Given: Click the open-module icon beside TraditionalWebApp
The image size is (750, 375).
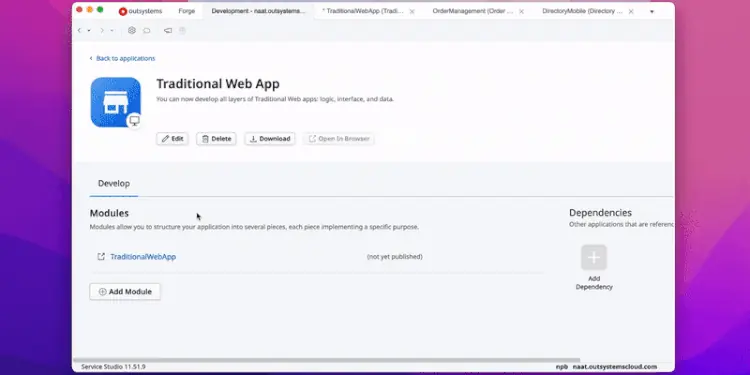Looking at the screenshot, I should point(101,256).
